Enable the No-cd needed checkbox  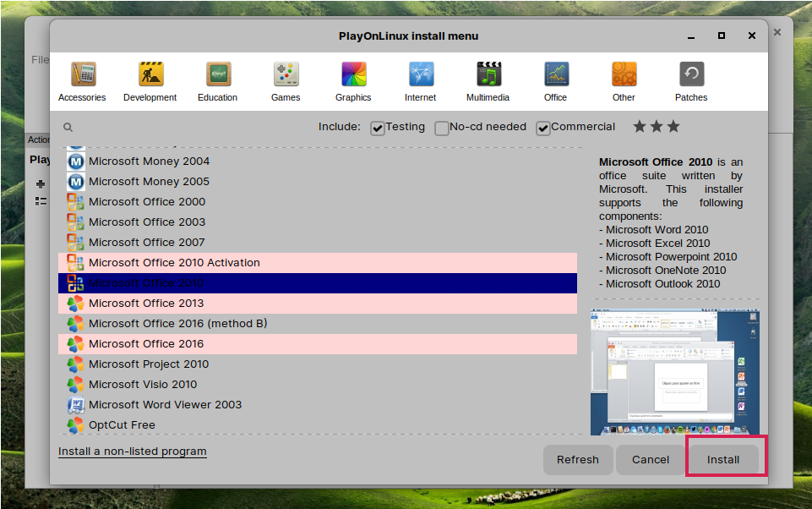[442, 128]
